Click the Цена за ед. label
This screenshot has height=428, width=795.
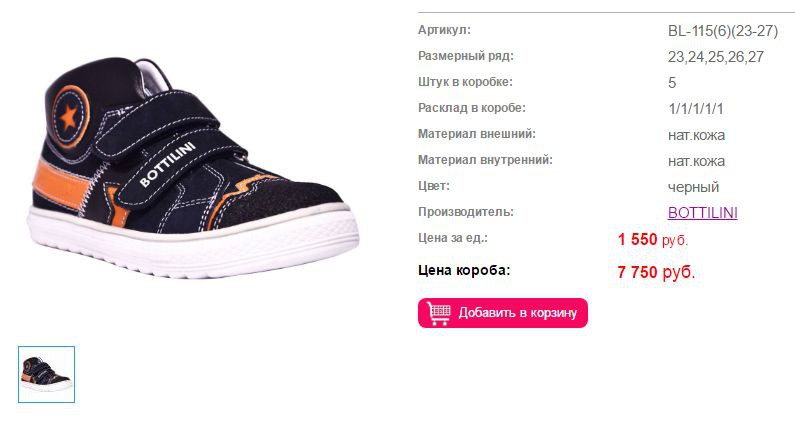[453, 238]
